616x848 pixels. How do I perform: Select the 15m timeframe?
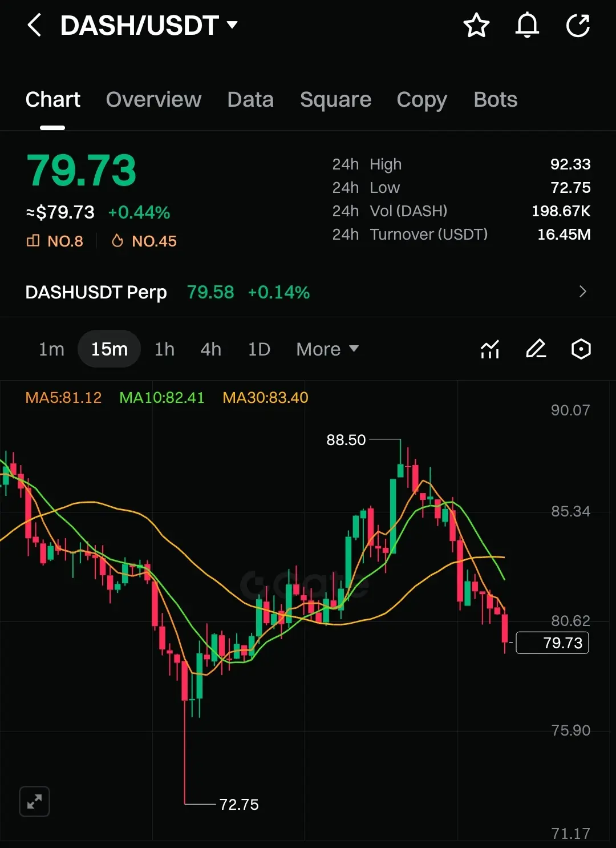[x=109, y=349]
